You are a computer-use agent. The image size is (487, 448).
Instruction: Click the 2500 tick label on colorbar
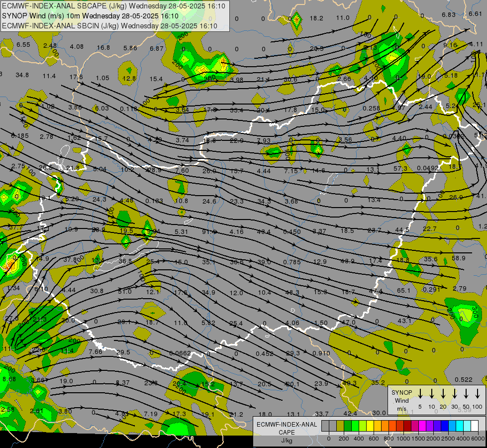click(448, 439)
